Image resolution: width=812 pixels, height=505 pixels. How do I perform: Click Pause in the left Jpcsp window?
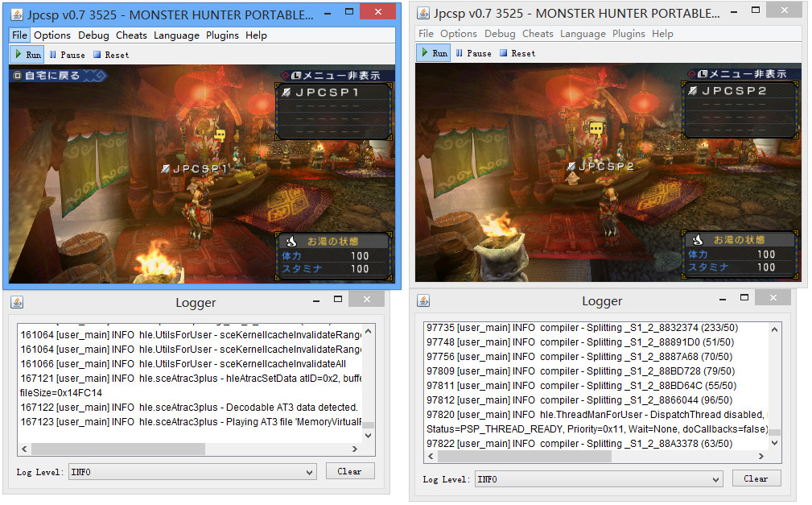click(x=68, y=55)
